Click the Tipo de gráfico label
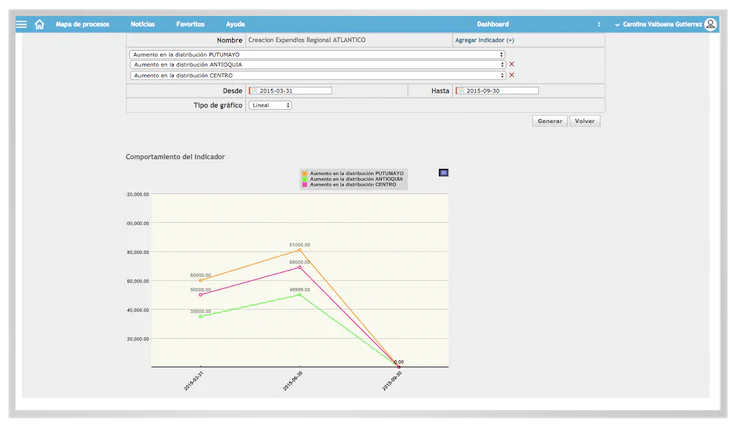This screenshot has height=427, width=736. (218, 106)
